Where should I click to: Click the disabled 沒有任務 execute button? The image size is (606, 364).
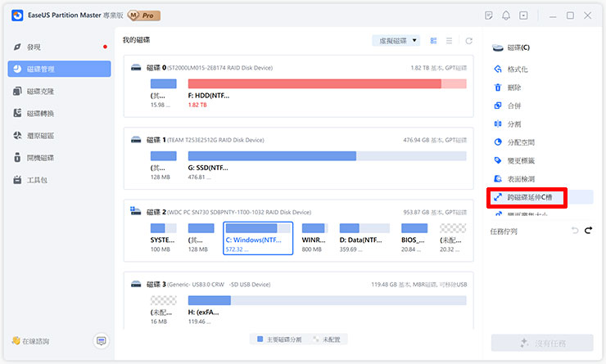tap(542, 343)
